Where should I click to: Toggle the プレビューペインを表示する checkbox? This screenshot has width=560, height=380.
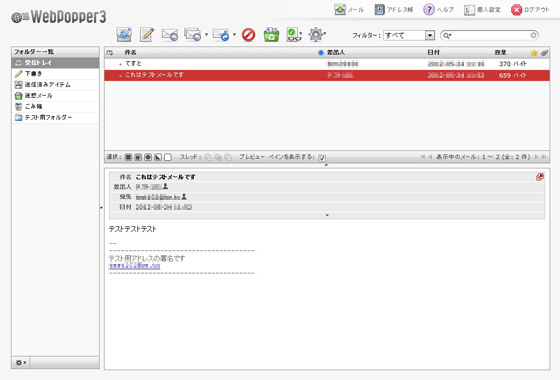[x=322, y=158]
